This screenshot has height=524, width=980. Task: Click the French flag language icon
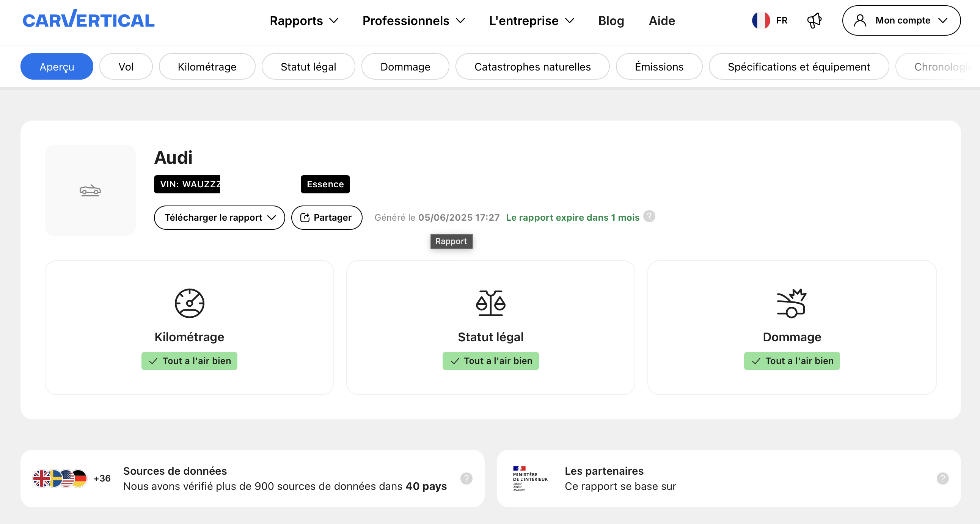click(x=761, y=20)
